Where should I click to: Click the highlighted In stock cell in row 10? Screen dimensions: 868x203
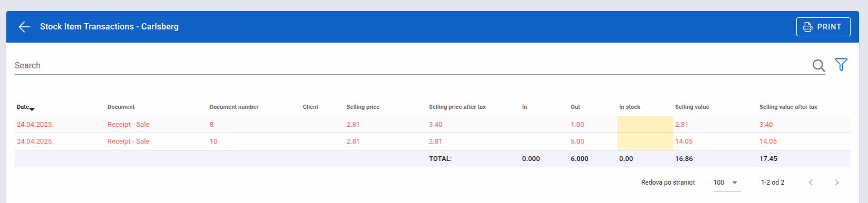(645, 141)
